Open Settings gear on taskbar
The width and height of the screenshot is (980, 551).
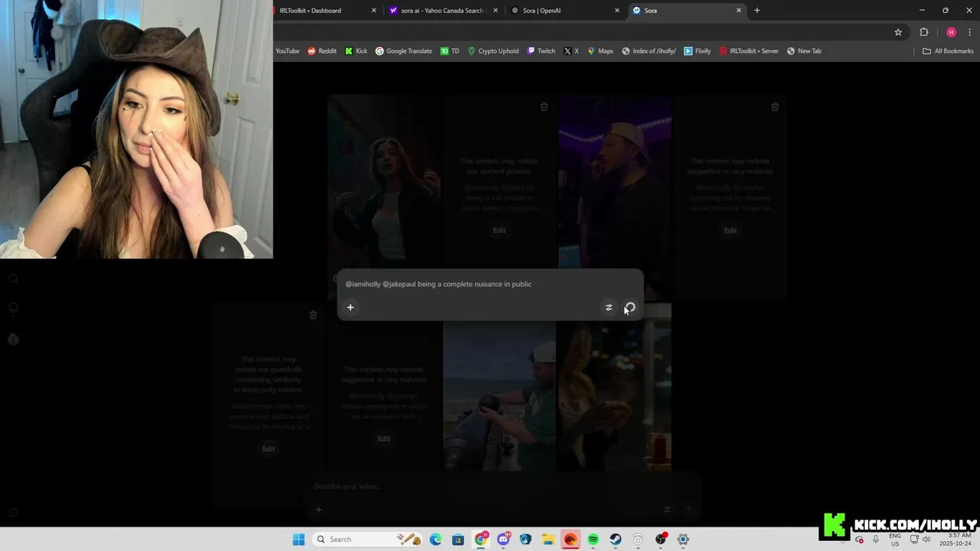pos(683,540)
